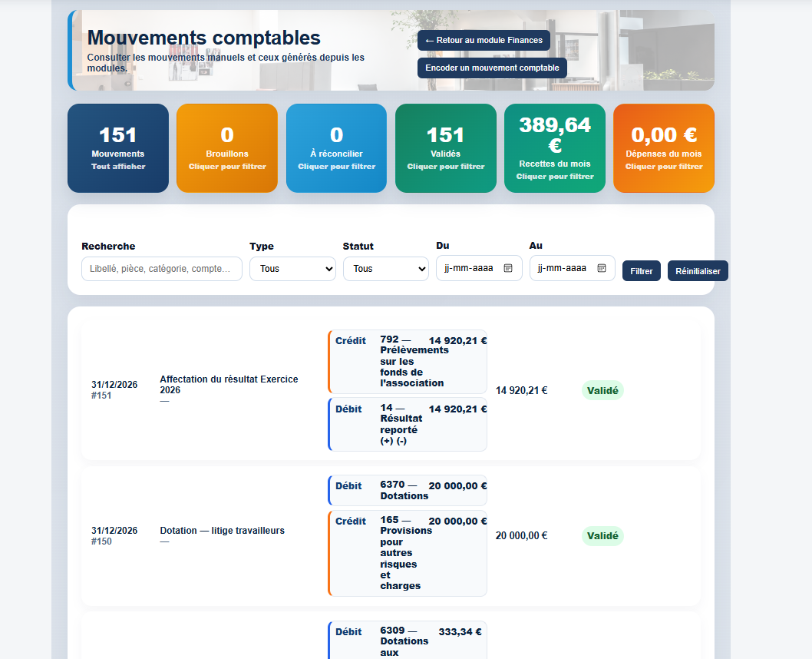
Task: Click the Du date input
Action: [x=479, y=268]
